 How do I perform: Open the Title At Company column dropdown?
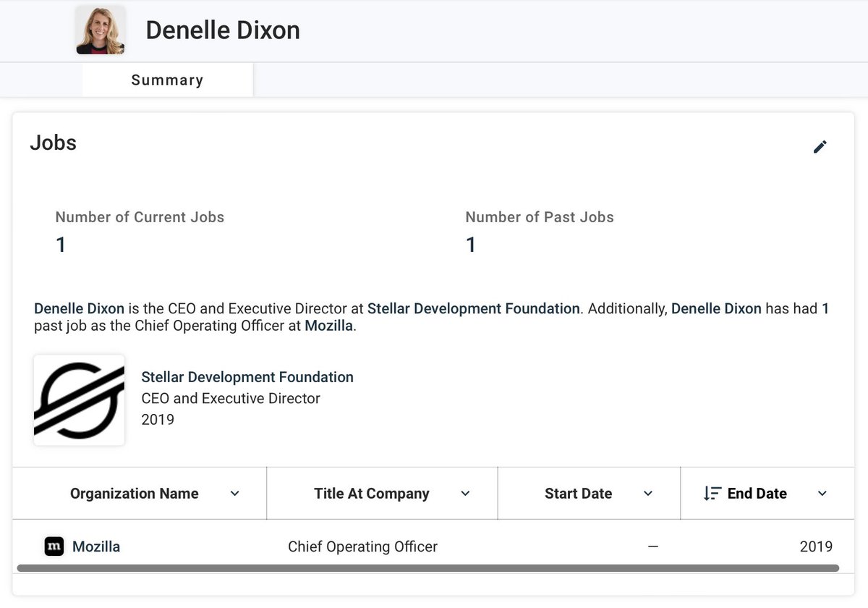point(465,494)
